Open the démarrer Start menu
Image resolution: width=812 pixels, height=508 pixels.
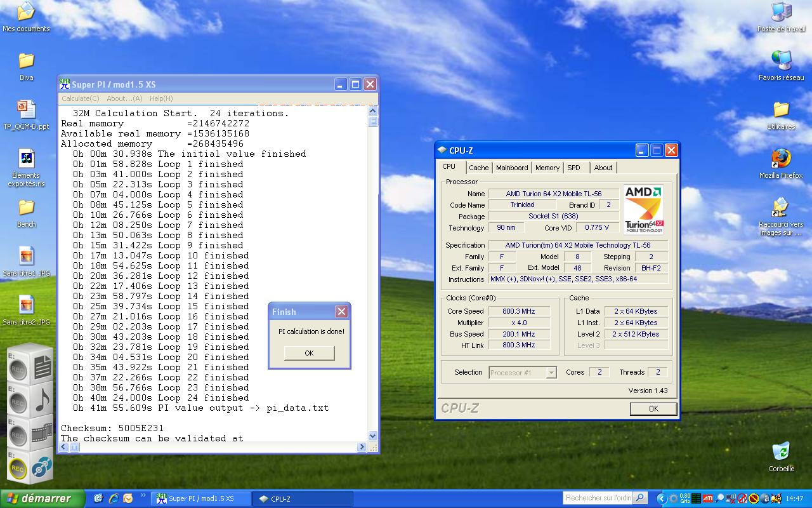point(43,498)
